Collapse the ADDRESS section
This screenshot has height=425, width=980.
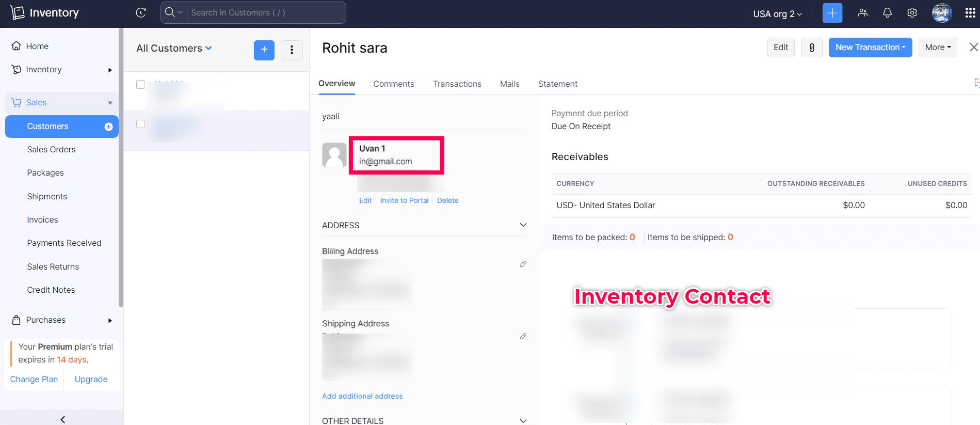(523, 225)
